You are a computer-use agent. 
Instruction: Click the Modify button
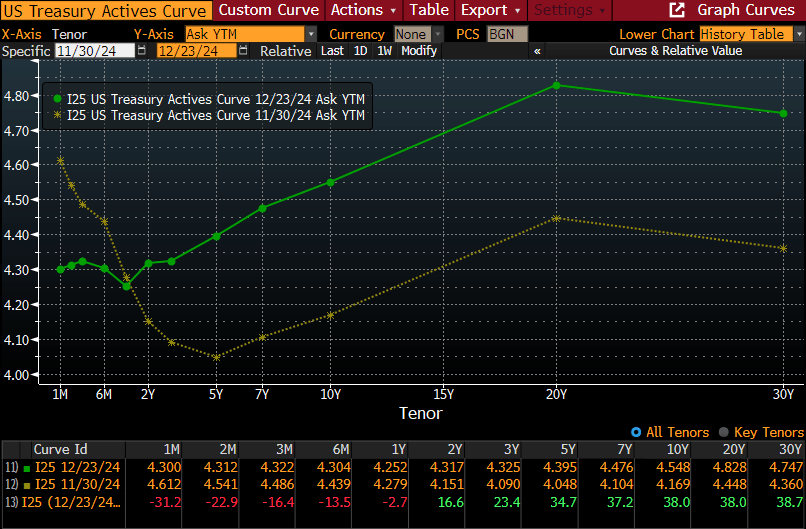click(x=419, y=50)
